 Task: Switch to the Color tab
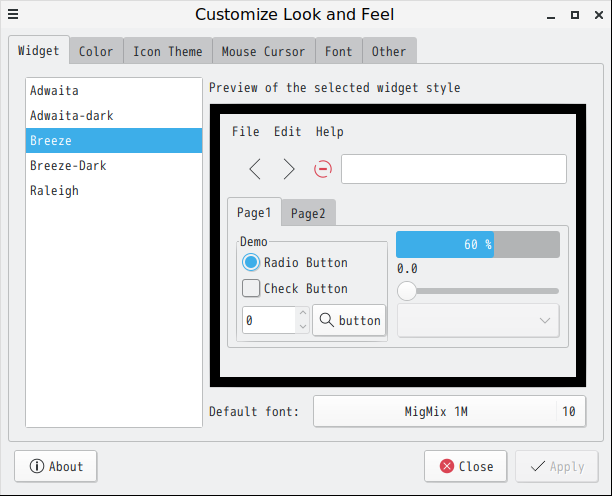point(96,51)
